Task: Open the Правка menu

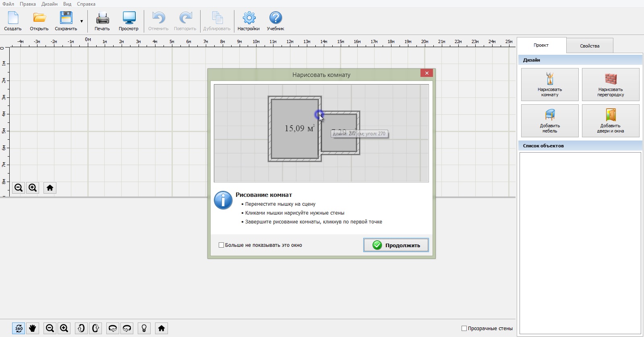Action: point(28,4)
